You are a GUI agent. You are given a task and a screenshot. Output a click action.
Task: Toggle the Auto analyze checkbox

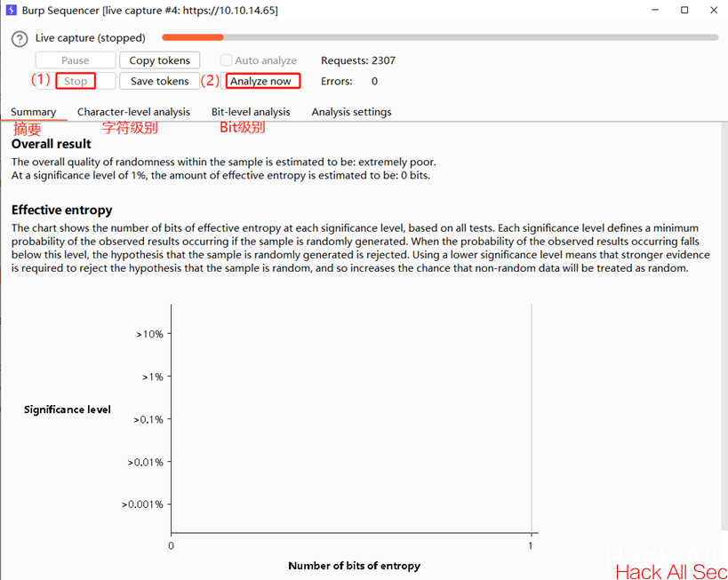(x=226, y=60)
